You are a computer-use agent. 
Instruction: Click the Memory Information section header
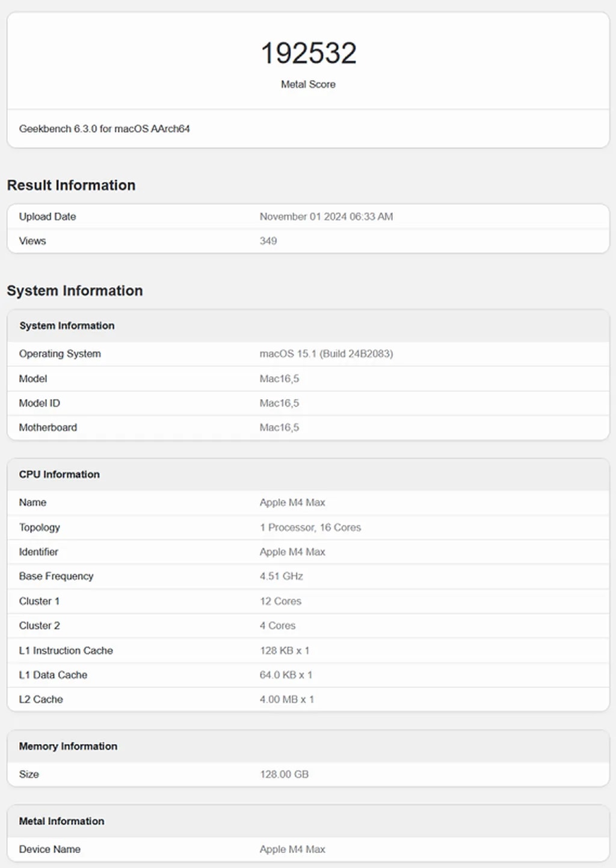pos(68,746)
